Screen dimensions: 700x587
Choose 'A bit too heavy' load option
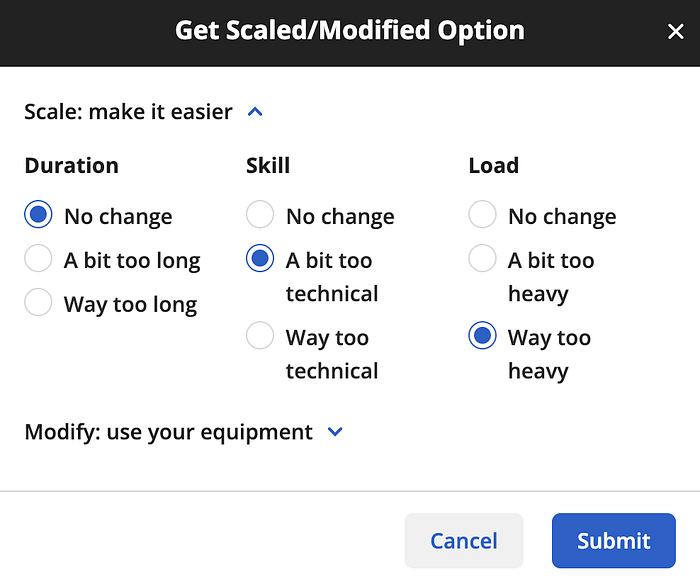click(x=482, y=258)
